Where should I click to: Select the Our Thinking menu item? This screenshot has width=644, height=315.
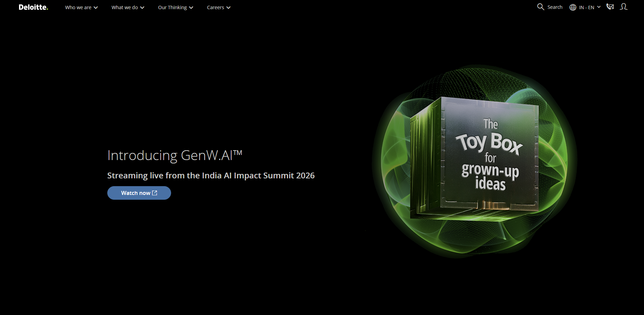(172, 7)
